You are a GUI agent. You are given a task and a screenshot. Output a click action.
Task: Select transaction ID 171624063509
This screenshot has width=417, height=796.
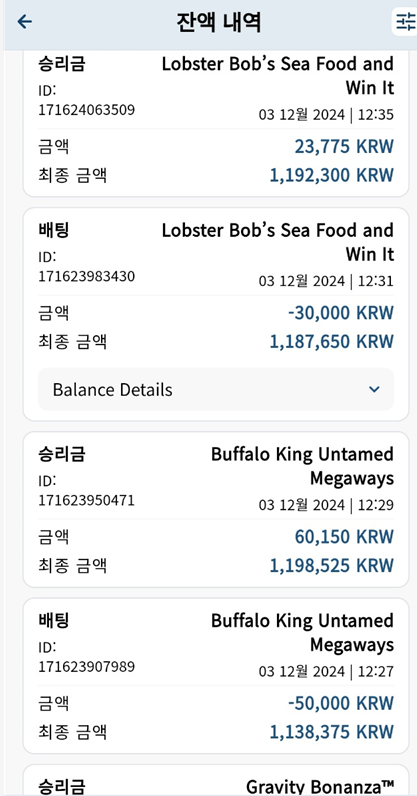[x=87, y=109]
